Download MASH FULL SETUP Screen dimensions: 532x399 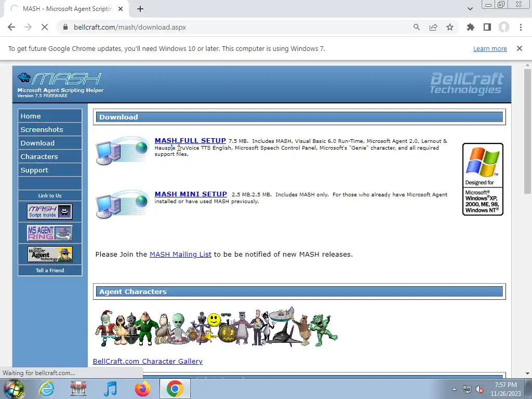tap(190, 140)
